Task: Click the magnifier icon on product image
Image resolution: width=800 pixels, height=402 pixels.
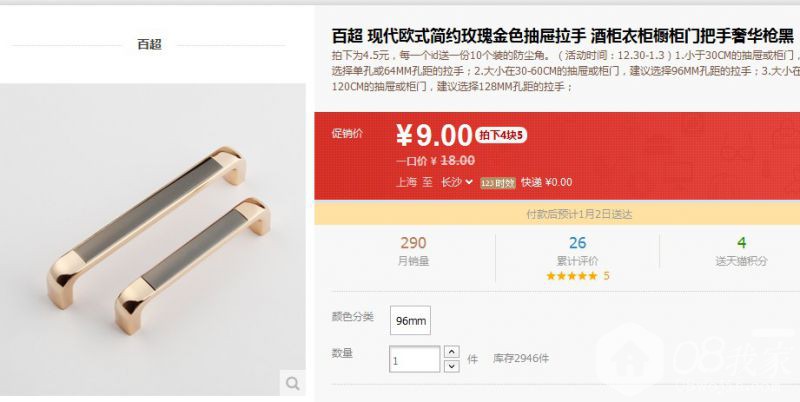Action: (292, 383)
